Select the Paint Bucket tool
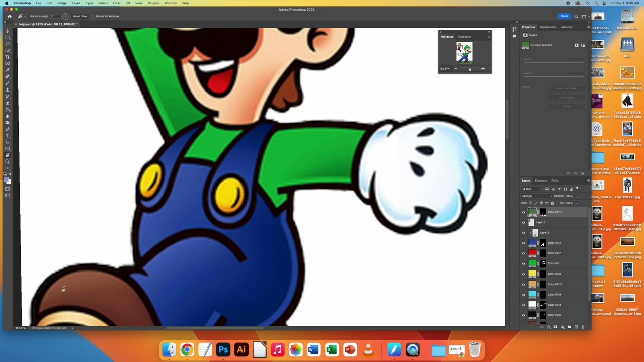This screenshot has height=362, width=644. coord(7,110)
